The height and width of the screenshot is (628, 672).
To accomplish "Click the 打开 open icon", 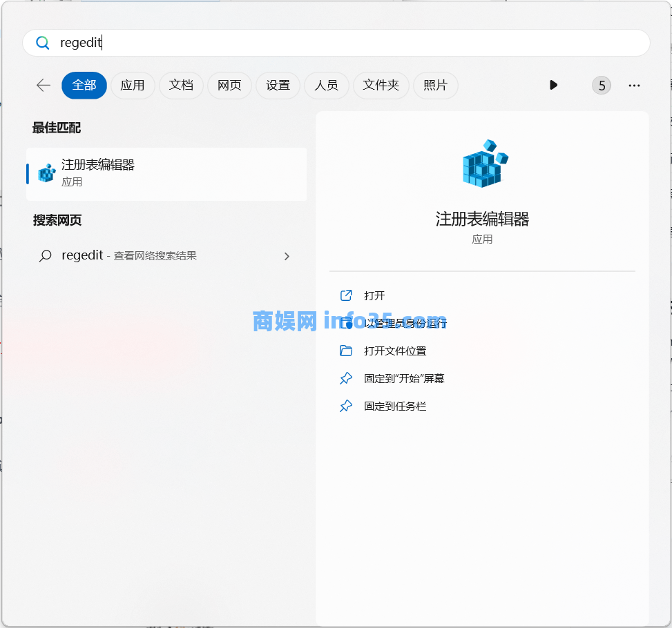I will (347, 295).
